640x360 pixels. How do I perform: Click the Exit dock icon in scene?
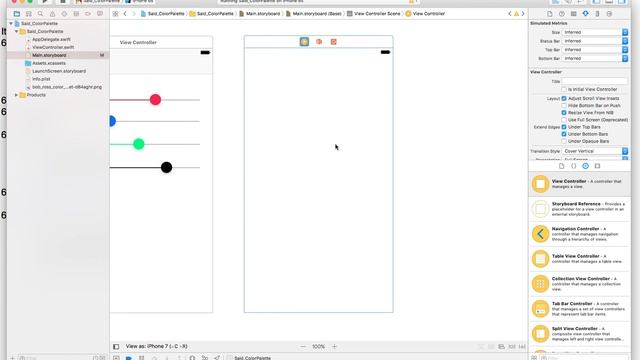(333, 42)
